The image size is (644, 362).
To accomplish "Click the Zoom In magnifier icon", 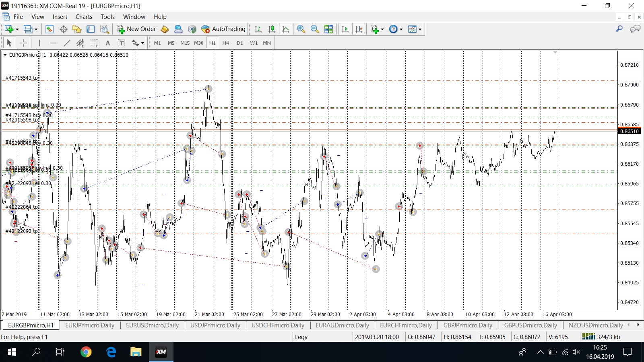I will coord(301,29).
